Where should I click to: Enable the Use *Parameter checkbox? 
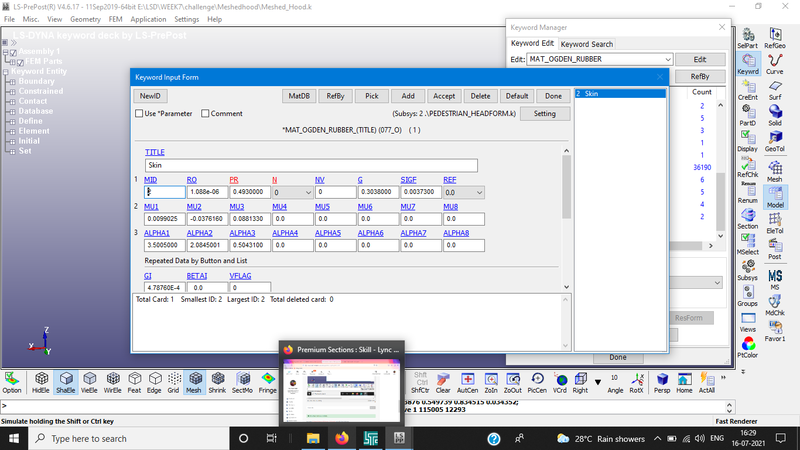[x=139, y=114]
